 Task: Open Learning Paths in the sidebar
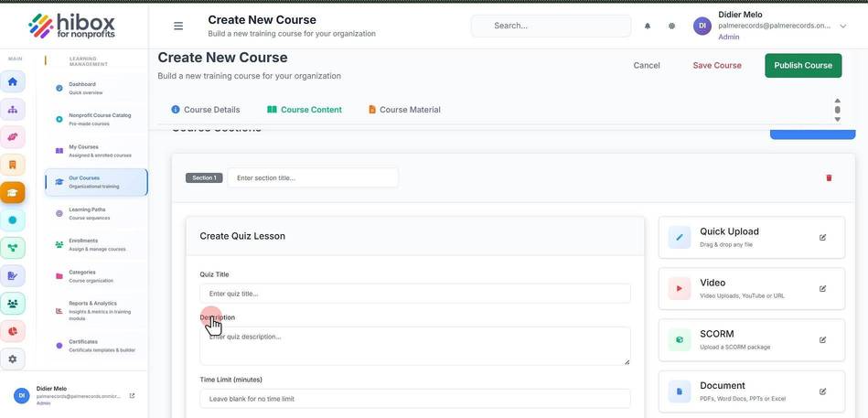point(96,214)
